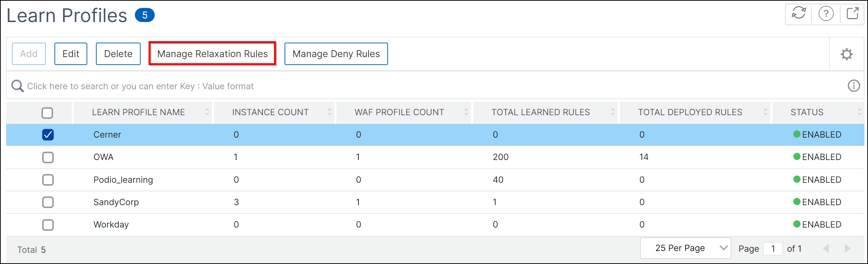Click the search magnifier icon
Screen dimensions: 868x264
point(17,86)
